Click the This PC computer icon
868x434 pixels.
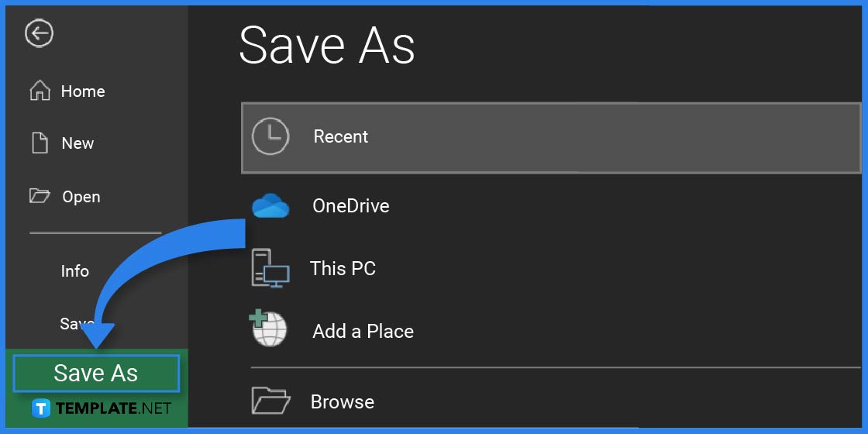click(270, 268)
